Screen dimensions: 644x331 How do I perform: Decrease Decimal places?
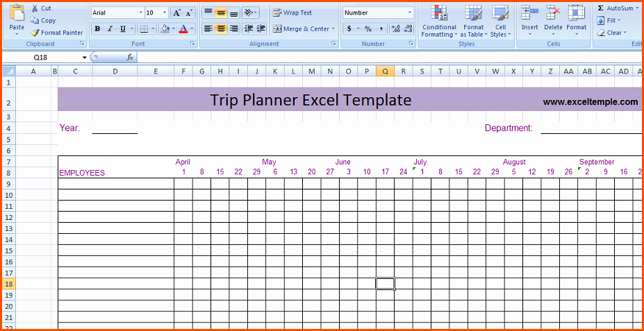point(408,28)
